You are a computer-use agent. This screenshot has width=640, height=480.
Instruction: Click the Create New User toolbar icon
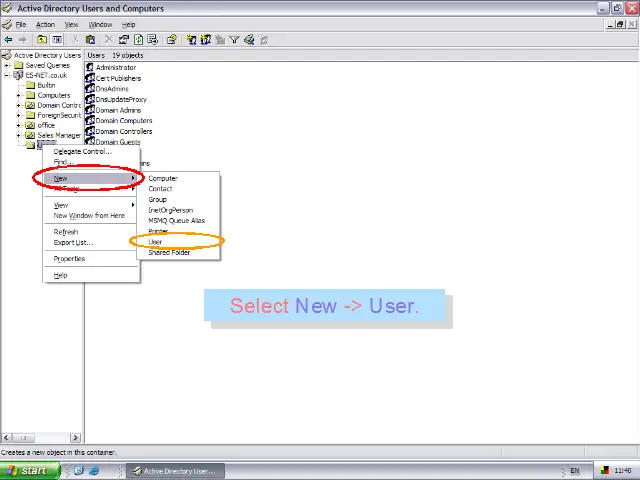191,40
